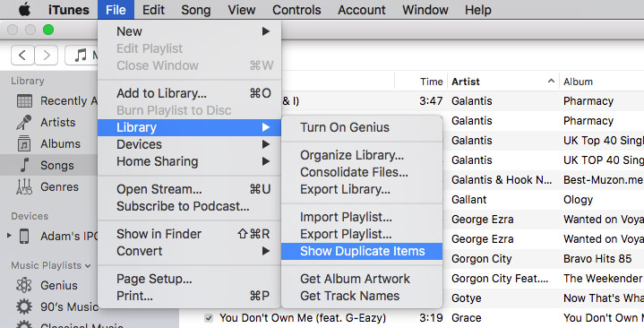Select Songs via the music note icon
Screen dimensions: 644x328
click(x=24, y=165)
